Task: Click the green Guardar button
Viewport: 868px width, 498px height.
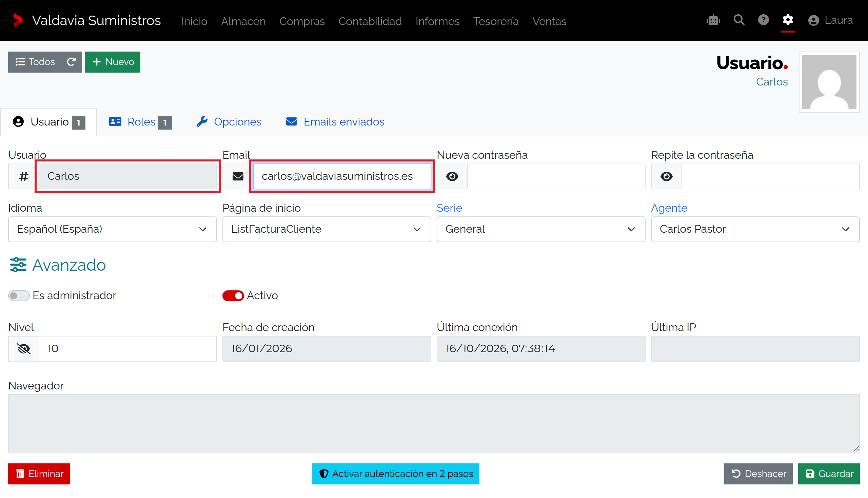Action: [829, 474]
